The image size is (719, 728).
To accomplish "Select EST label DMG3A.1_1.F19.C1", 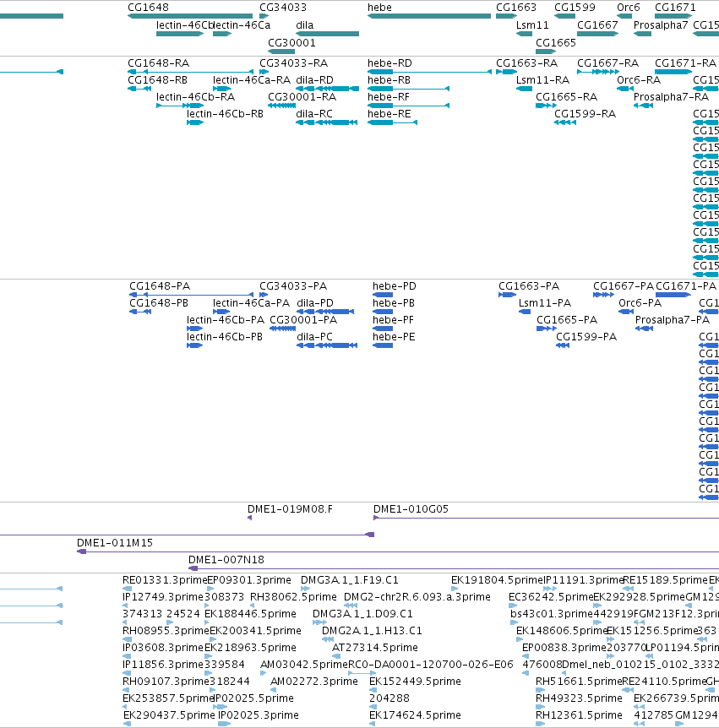I will (x=349, y=580).
